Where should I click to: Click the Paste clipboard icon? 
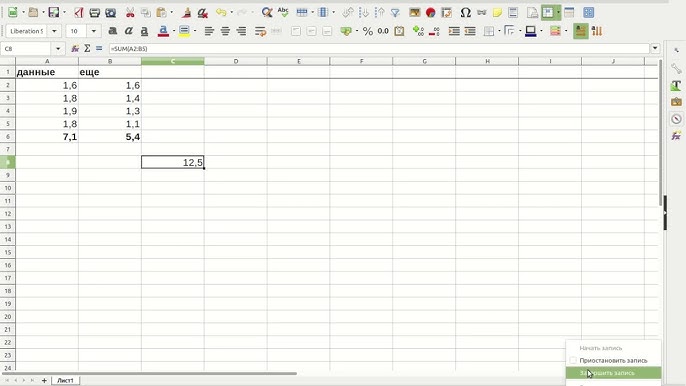(x=161, y=13)
